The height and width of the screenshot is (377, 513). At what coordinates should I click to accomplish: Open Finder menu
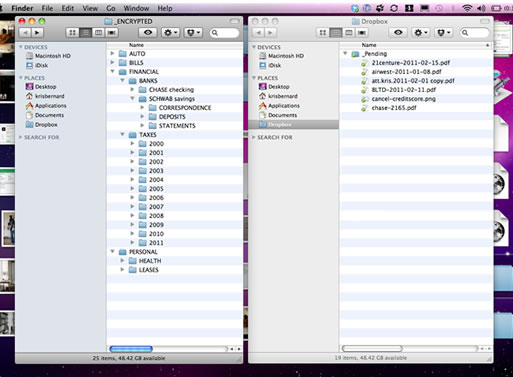pos(22,8)
